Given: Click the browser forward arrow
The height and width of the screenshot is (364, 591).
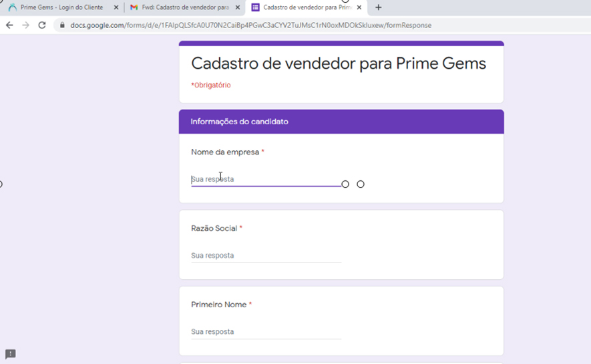Looking at the screenshot, I should [x=25, y=25].
